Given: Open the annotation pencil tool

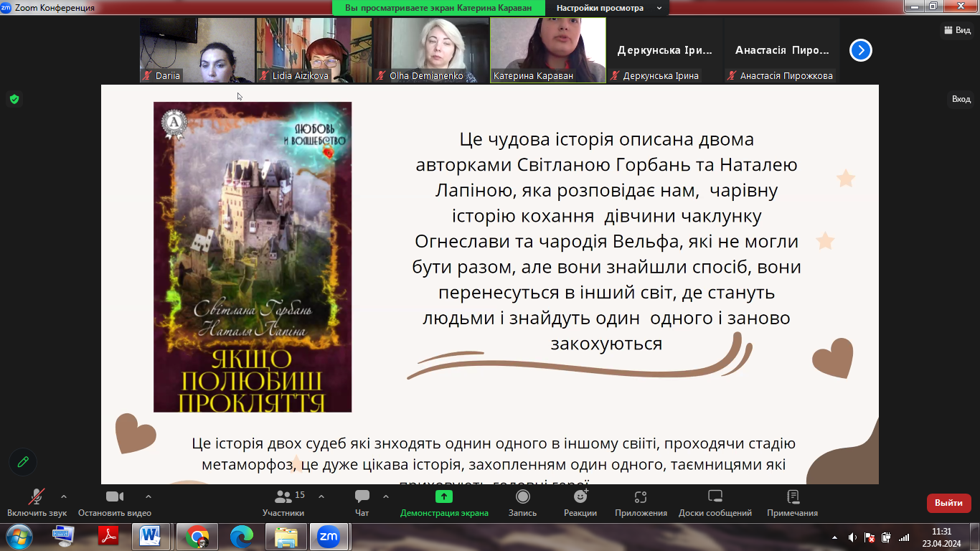Looking at the screenshot, I should pos(23,462).
